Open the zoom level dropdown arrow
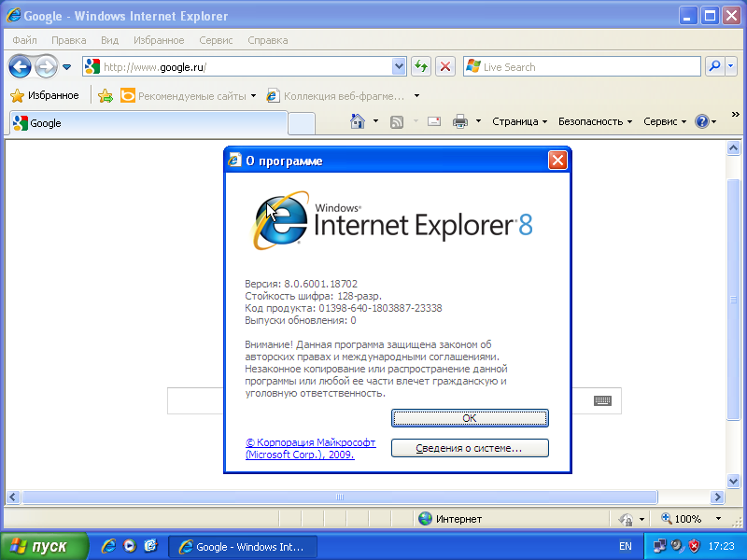This screenshot has width=747, height=560. (718, 519)
